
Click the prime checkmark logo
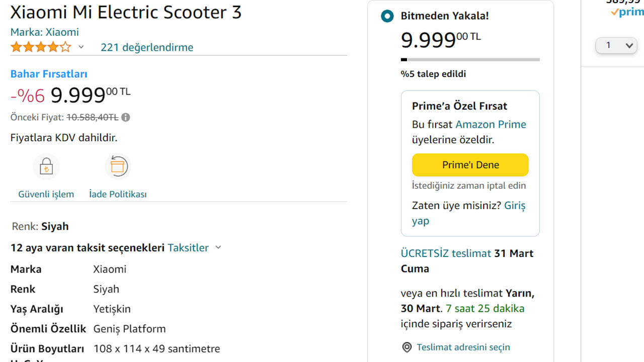coord(626,13)
